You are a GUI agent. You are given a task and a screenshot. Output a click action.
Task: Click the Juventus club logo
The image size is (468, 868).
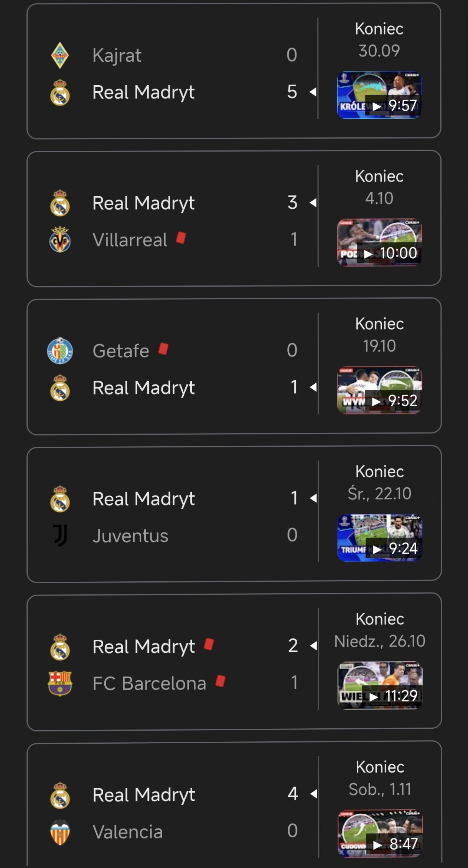(60, 535)
